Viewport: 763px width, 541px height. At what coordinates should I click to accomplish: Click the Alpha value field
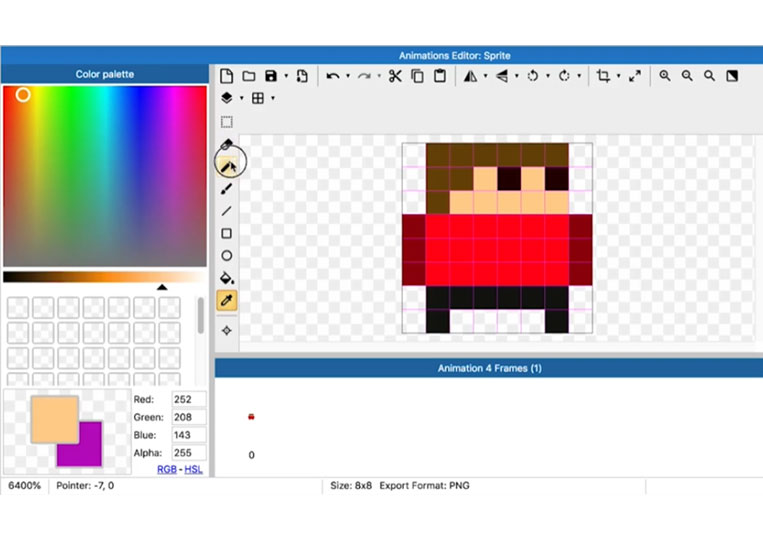point(189,453)
